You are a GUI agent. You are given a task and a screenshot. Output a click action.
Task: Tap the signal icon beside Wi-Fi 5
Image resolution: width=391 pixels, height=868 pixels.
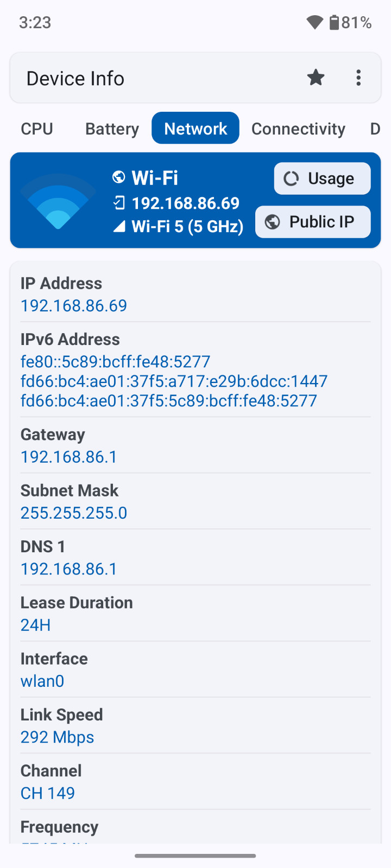119,226
